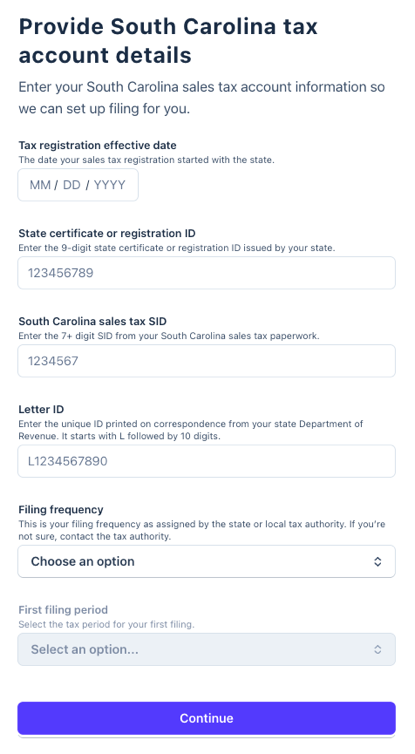Open the Filing frequency 'Choose an option' dropdown

click(207, 561)
